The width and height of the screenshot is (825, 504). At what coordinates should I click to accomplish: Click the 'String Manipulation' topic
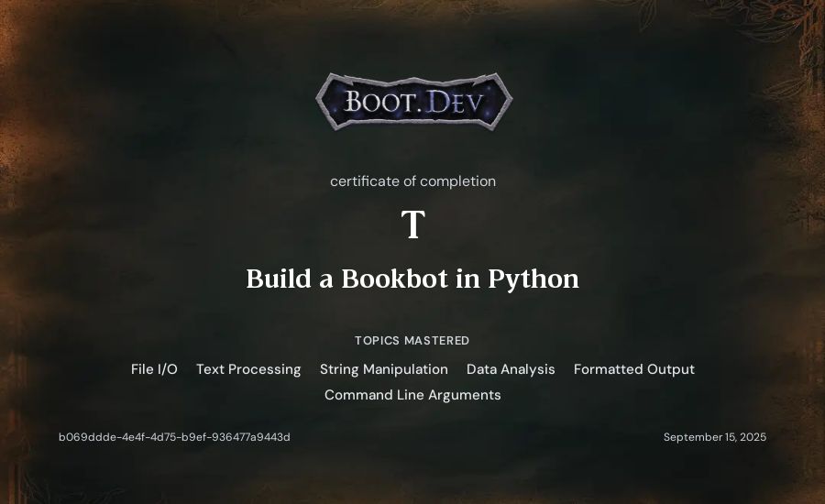384,369
